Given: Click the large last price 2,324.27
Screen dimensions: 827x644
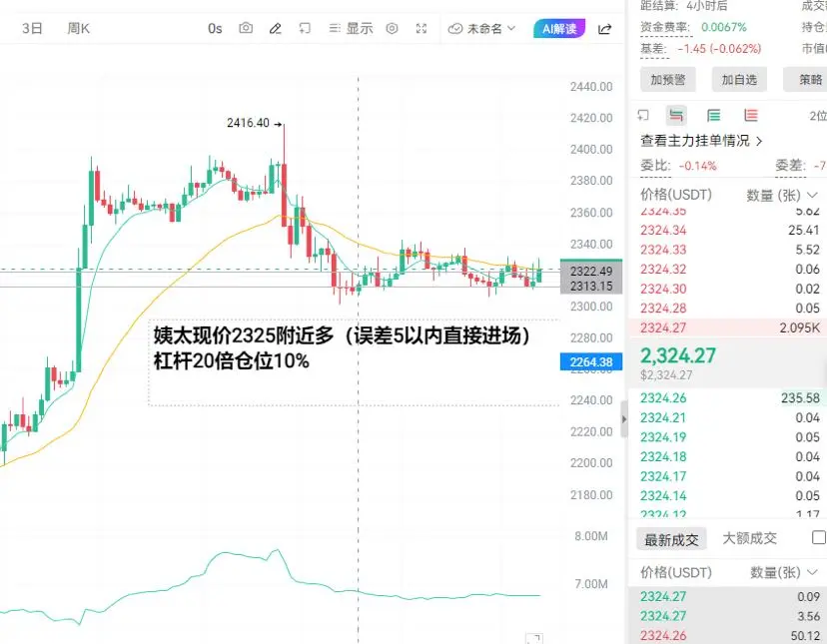Looking at the screenshot, I should pyautogui.click(x=678, y=355).
